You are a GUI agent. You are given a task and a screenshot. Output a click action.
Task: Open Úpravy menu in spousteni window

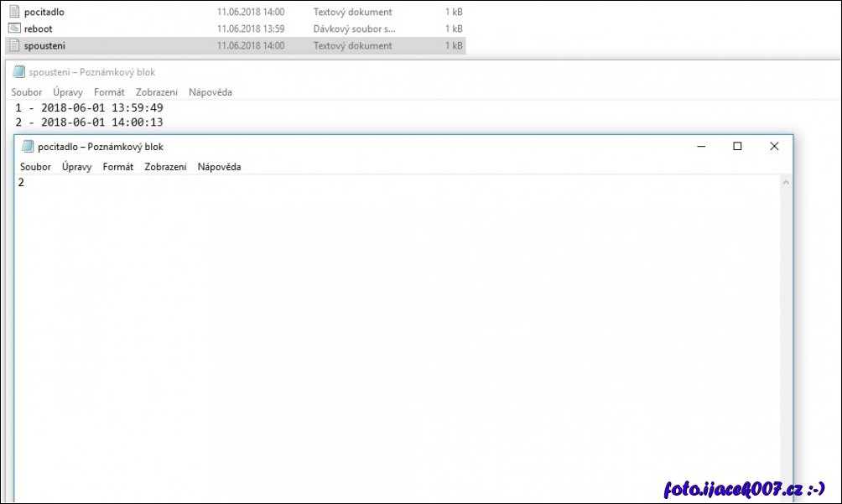(67, 92)
